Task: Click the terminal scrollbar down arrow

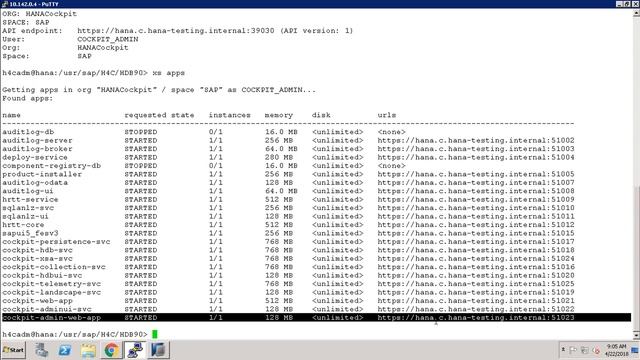Action: click(x=636, y=336)
